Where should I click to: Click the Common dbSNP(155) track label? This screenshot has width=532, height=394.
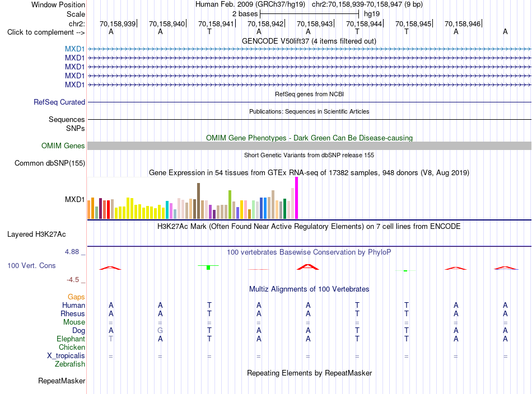[x=50, y=163]
